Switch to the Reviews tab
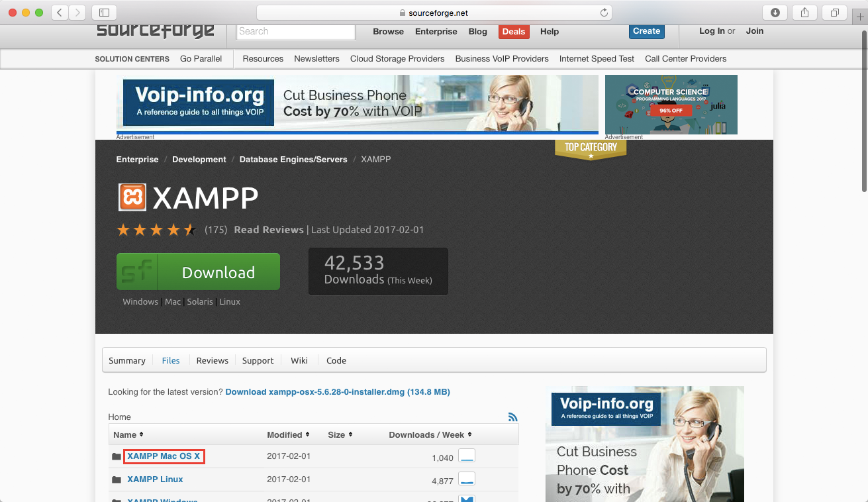The height and width of the screenshot is (502, 868). [x=212, y=361]
